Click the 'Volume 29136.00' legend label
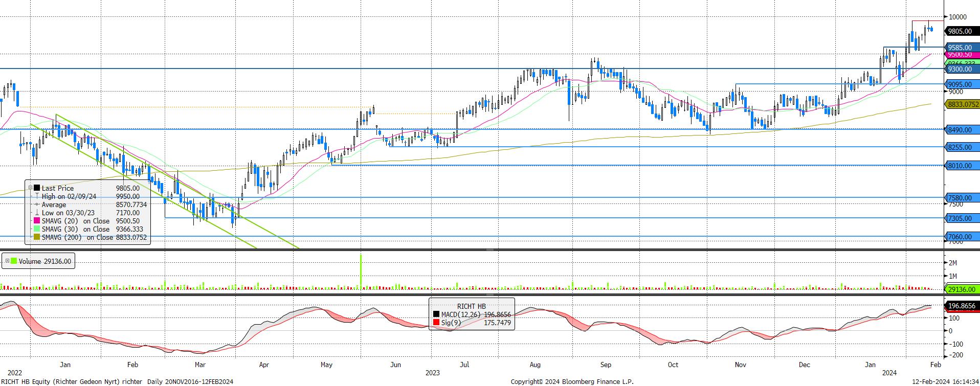 [45, 261]
